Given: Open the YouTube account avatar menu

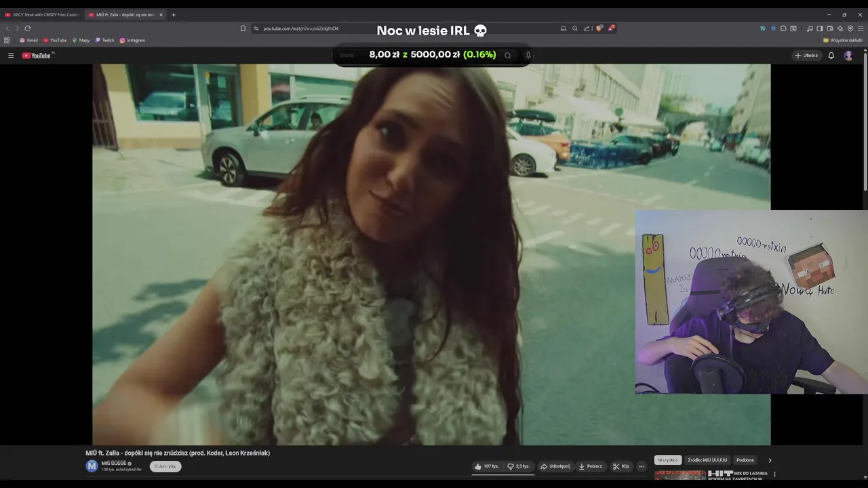Looking at the screenshot, I should 848,56.
